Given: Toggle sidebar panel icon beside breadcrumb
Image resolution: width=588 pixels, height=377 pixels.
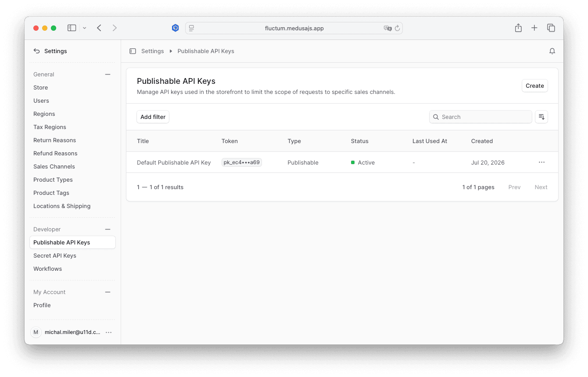Looking at the screenshot, I should [133, 51].
